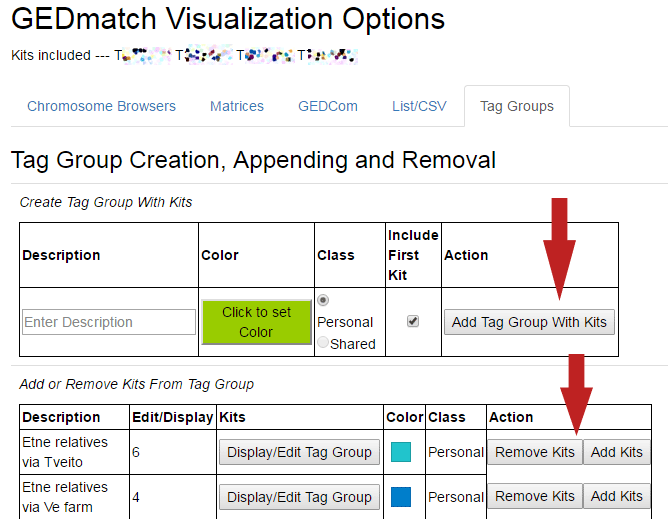Click 'Add or Remove Kits From Tag Group' heading
This screenshot has width=668, height=519.
point(136,384)
